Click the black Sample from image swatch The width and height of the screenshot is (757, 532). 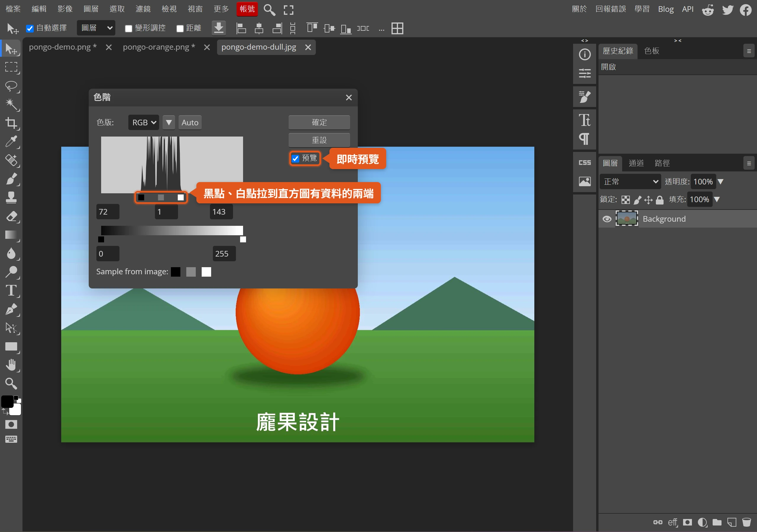pyautogui.click(x=176, y=272)
